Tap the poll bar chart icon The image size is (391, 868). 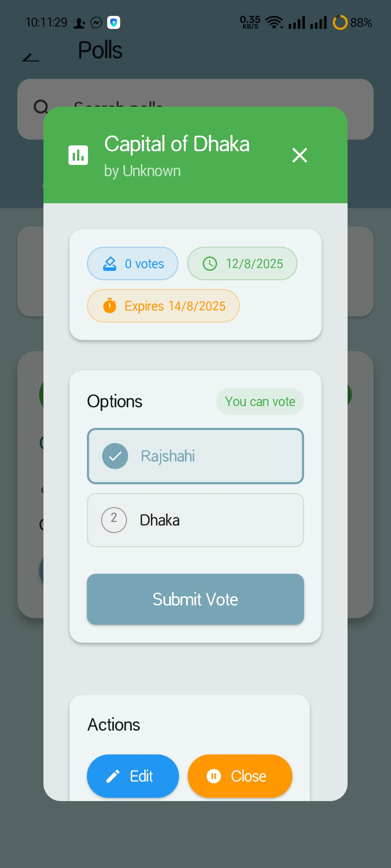78,155
